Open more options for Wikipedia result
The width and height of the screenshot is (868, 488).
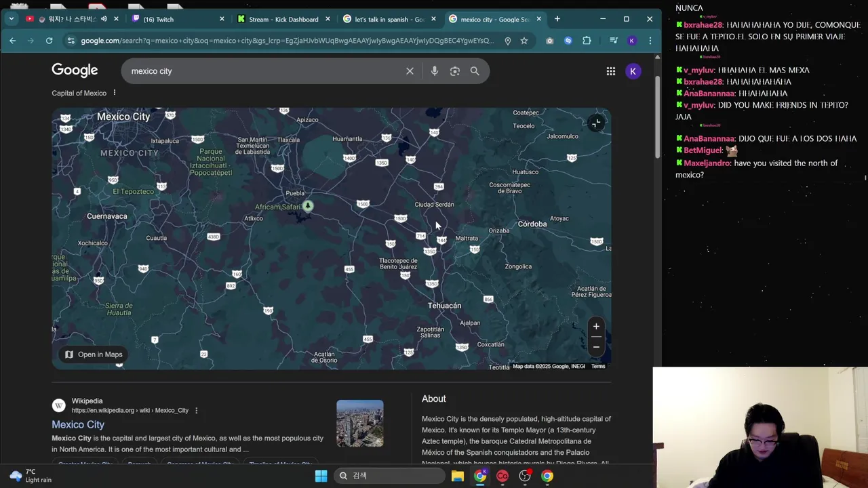point(197,411)
